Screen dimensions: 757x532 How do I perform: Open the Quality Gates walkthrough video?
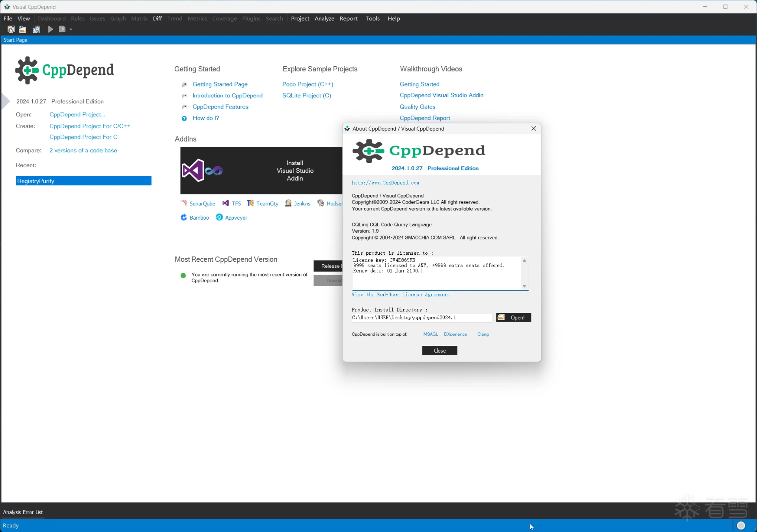pyautogui.click(x=418, y=106)
